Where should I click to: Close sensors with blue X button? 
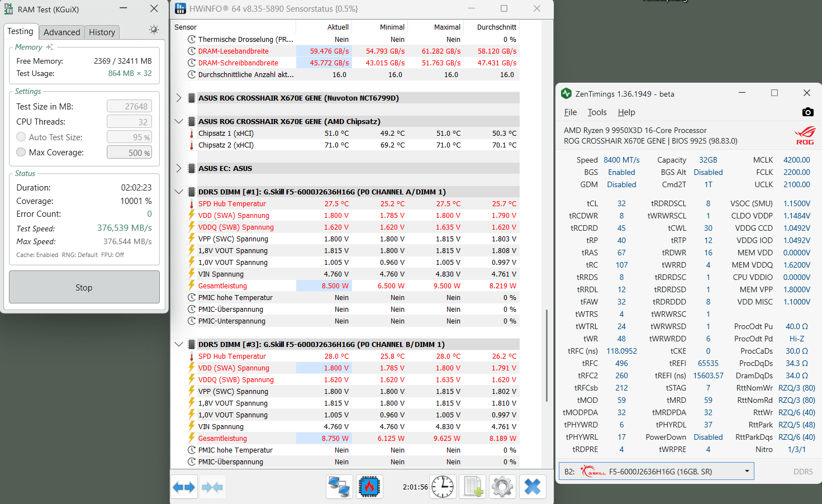point(533,487)
